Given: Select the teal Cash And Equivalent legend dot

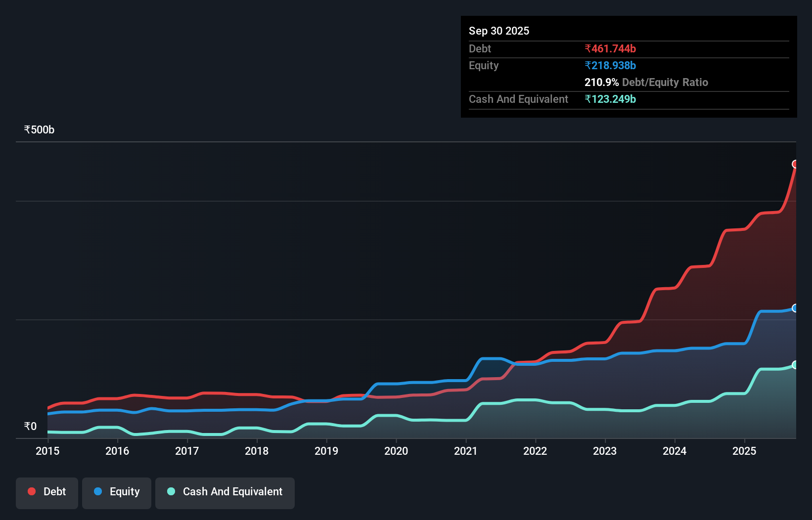Looking at the screenshot, I should point(171,491).
